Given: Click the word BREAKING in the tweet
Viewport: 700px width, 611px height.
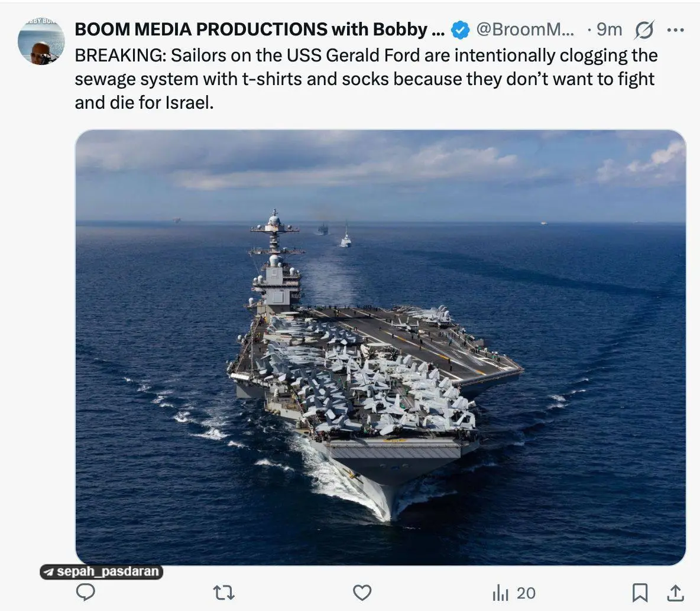Looking at the screenshot, I should (x=119, y=56).
